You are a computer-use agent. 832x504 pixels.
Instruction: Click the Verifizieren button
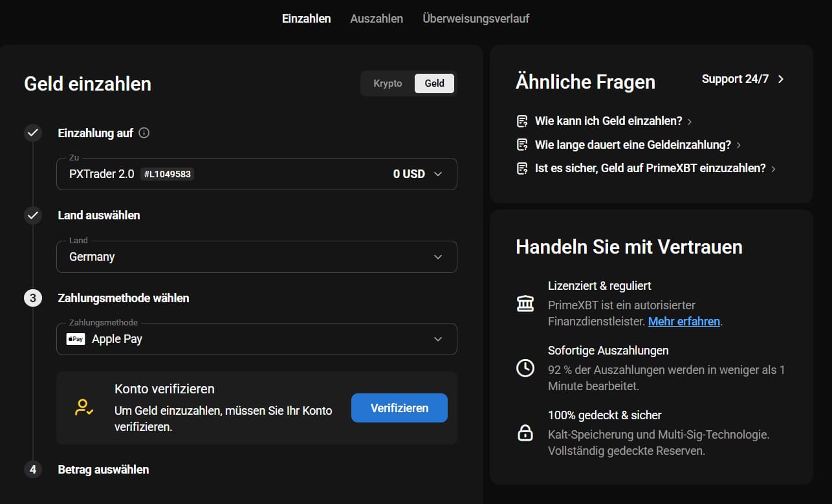[399, 408]
